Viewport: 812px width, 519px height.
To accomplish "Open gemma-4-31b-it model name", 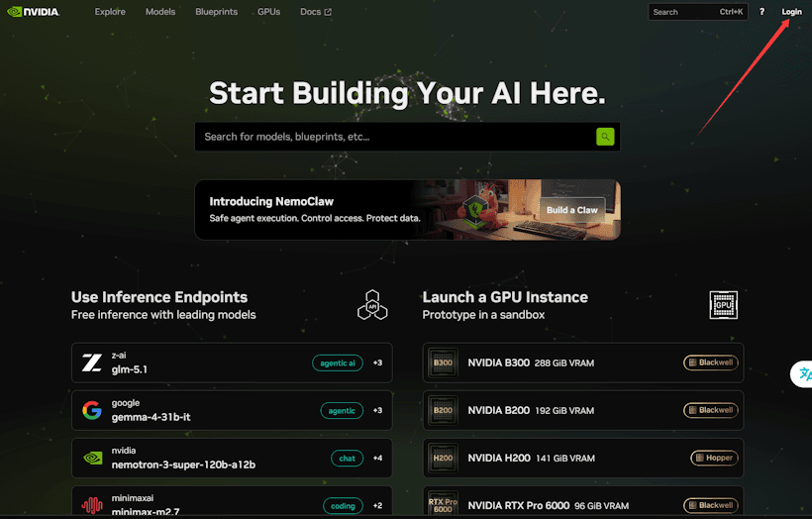I will (151, 417).
